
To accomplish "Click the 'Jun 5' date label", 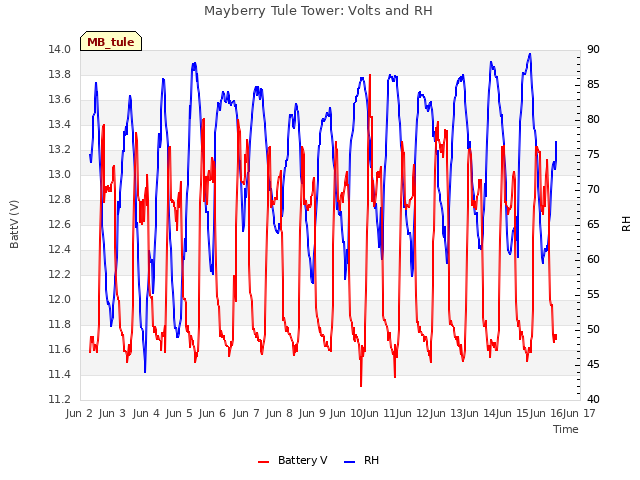I will (179, 413).
